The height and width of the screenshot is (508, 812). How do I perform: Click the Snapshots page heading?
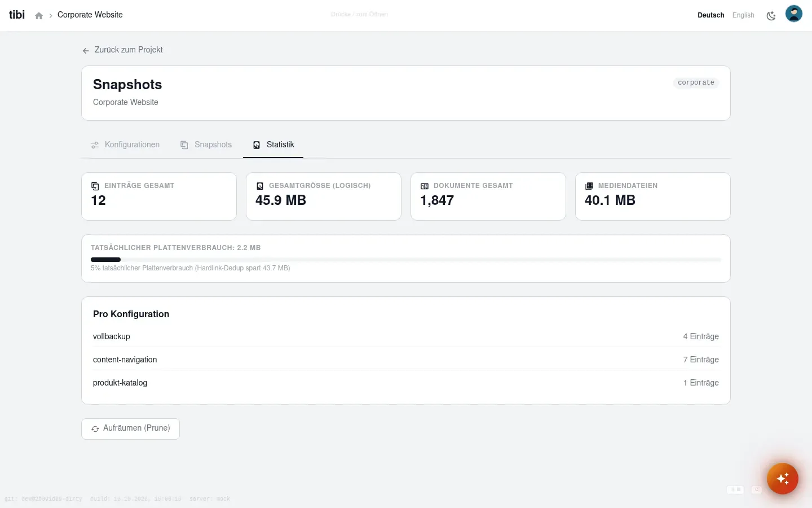tap(127, 85)
